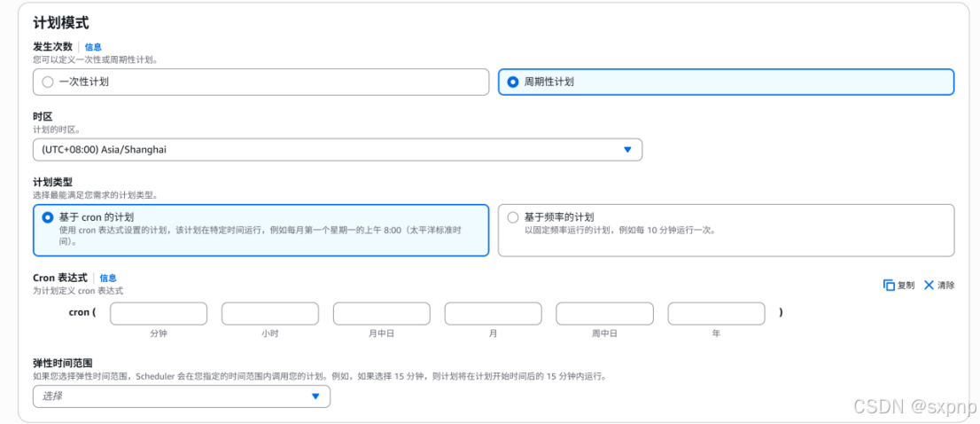Select the 周期性计划 radio option

click(x=512, y=82)
